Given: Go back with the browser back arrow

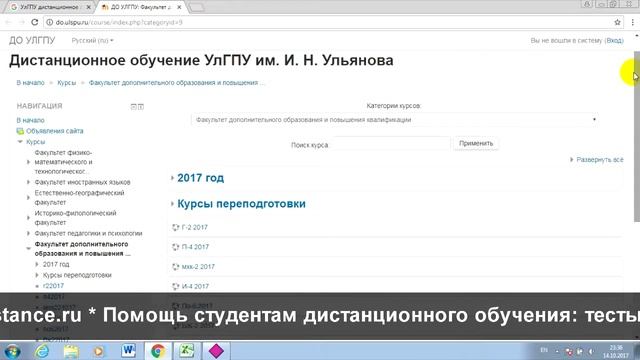Looking at the screenshot, I should [x=8, y=22].
